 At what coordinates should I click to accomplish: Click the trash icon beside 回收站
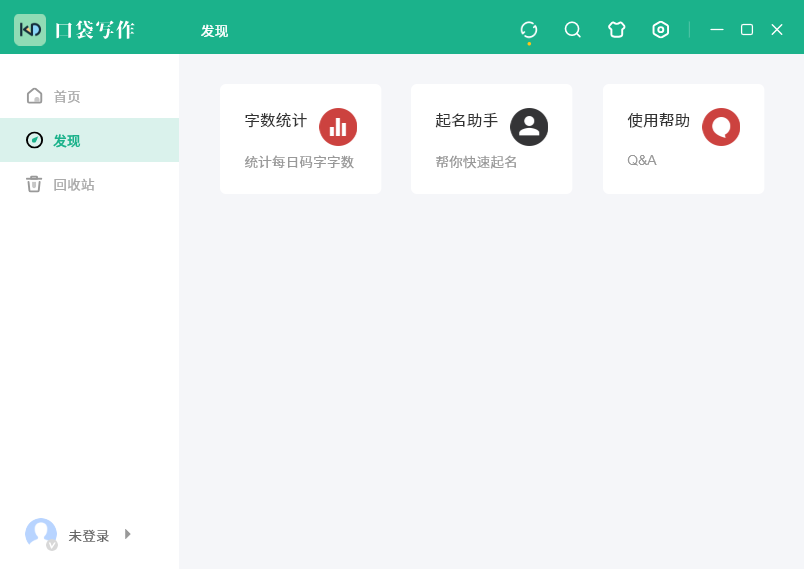click(x=34, y=184)
